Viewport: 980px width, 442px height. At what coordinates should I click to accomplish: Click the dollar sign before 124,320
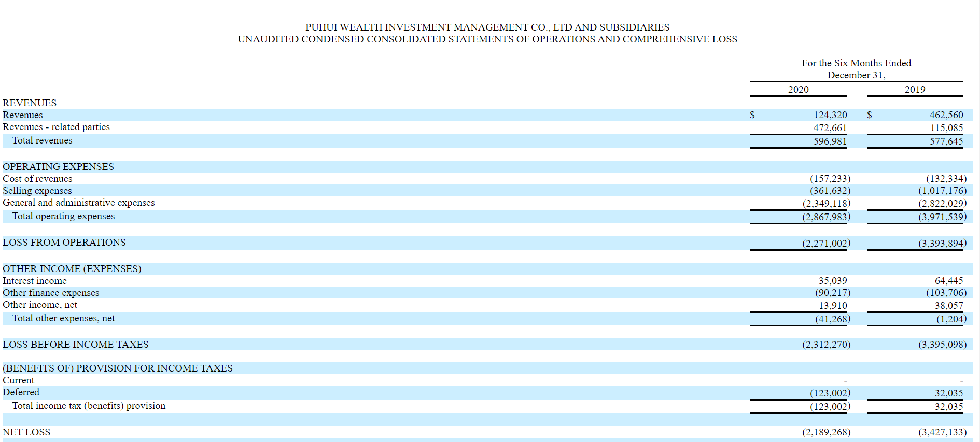coord(752,115)
